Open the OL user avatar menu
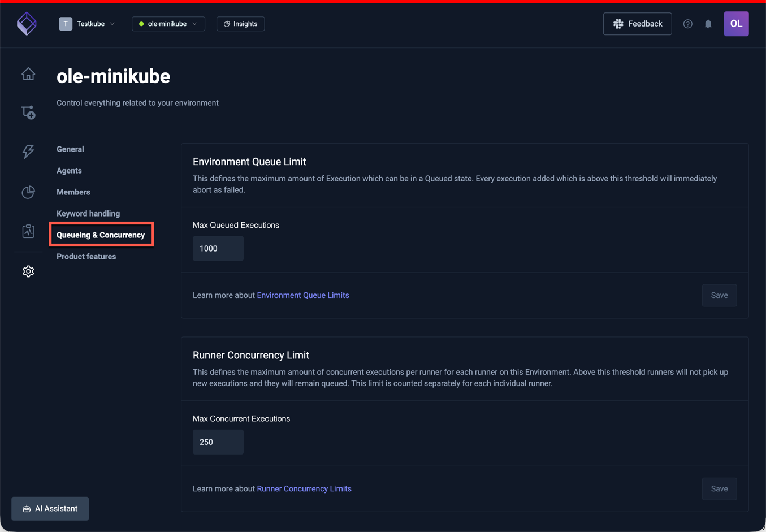The width and height of the screenshot is (766, 532). (x=736, y=24)
